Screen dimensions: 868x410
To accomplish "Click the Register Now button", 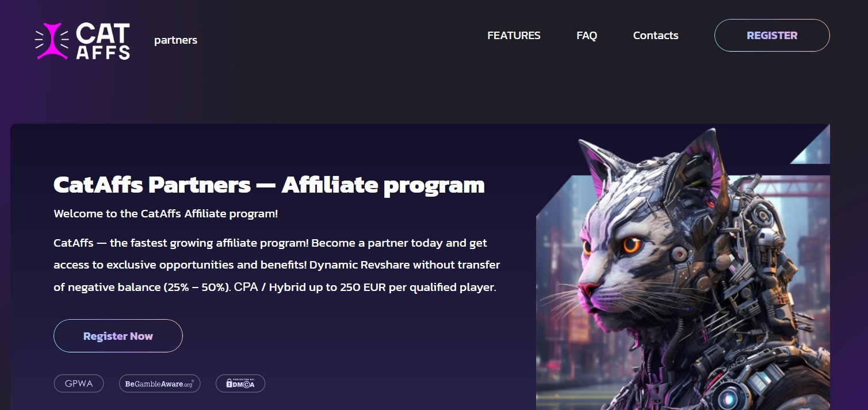I will pyautogui.click(x=118, y=336).
